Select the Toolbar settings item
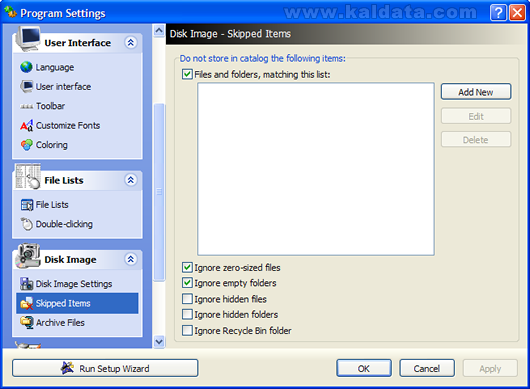Screen dimensions: 530x389 (x=50, y=106)
